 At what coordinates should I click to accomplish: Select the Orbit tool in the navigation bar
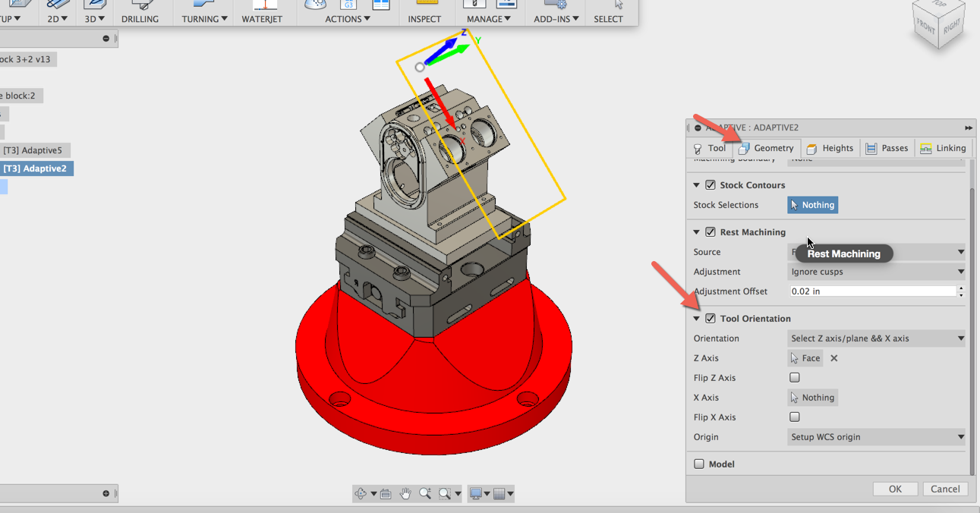point(361,493)
